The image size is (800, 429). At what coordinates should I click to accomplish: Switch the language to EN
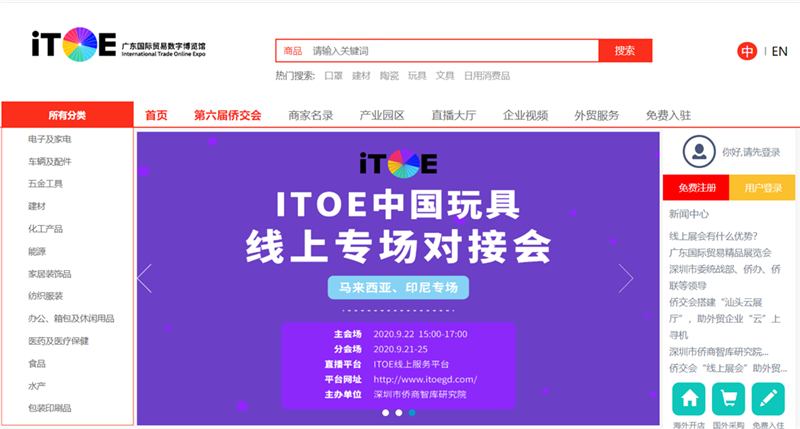[779, 52]
